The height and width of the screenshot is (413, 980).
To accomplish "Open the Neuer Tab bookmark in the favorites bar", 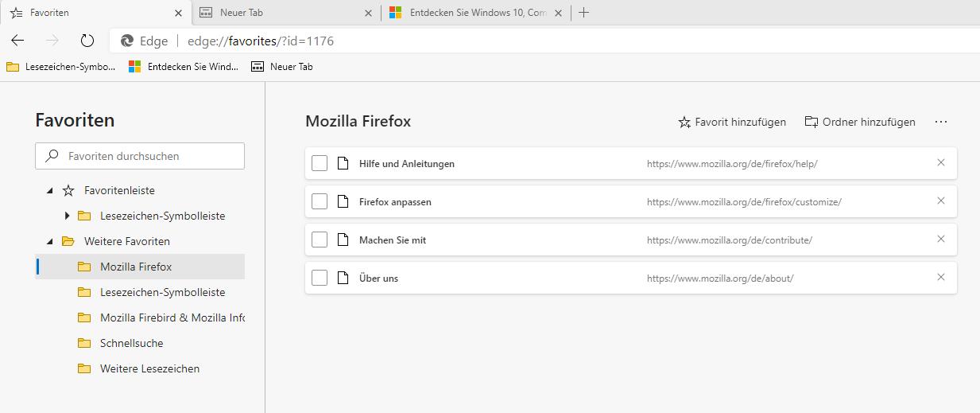I will pos(282,67).
